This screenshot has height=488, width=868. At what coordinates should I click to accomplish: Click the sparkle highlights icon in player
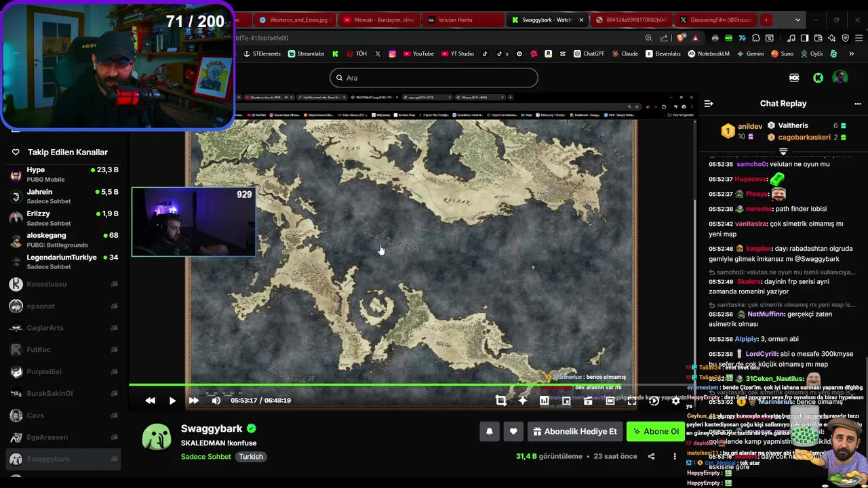(x=523, y=401)
